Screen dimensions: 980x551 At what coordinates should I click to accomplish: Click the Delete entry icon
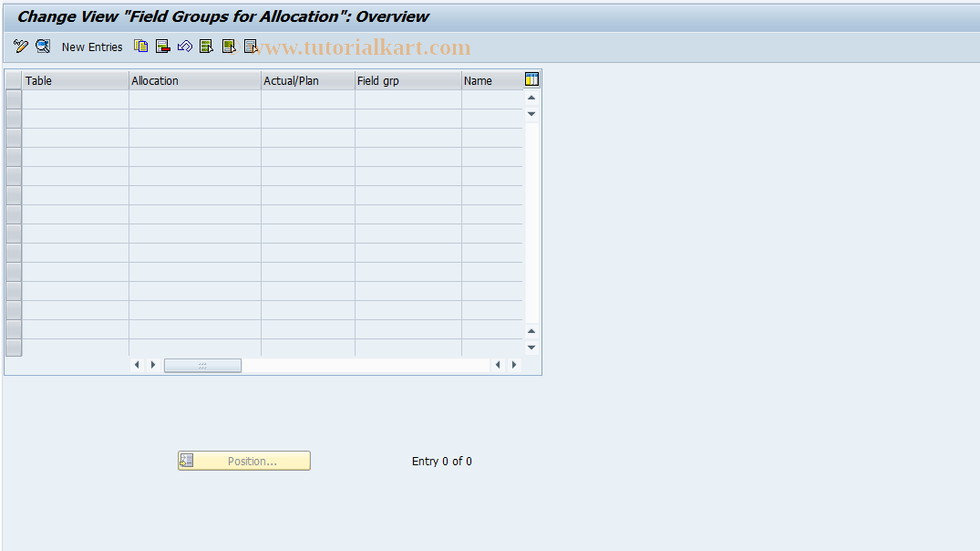163,47
